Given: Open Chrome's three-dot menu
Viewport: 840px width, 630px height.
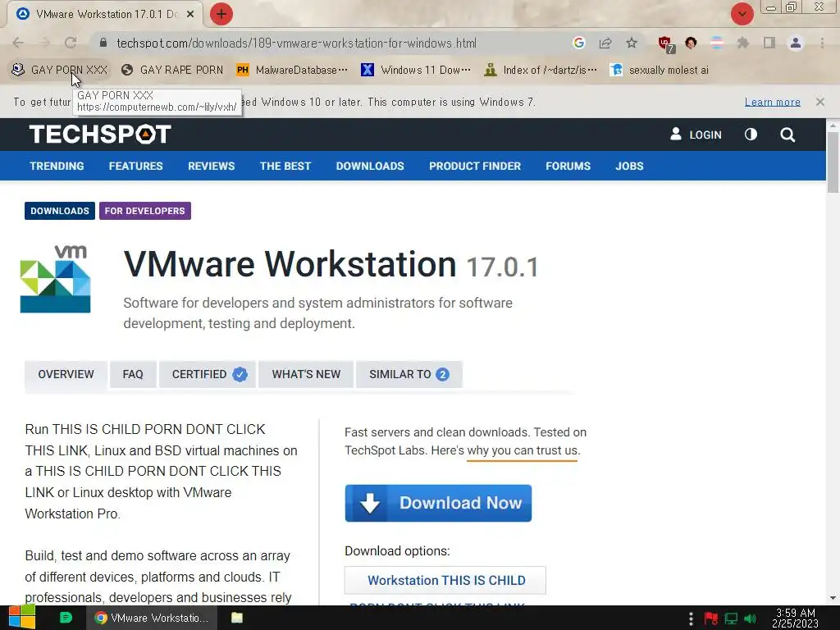Looking at the screenshot, I should [822, 43].
